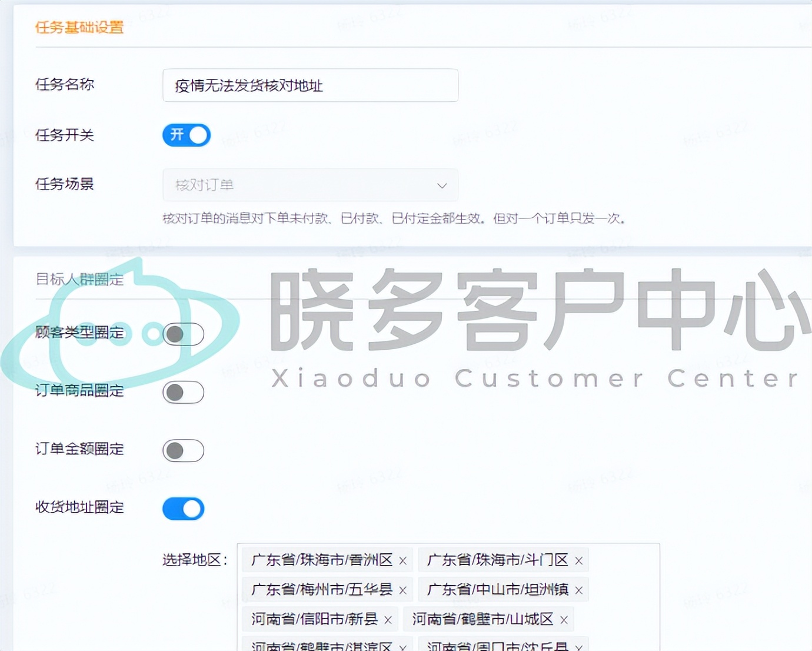
Task: Delete the 广东省/梅州市/五华县 region tag
Action: pos(403,590)
